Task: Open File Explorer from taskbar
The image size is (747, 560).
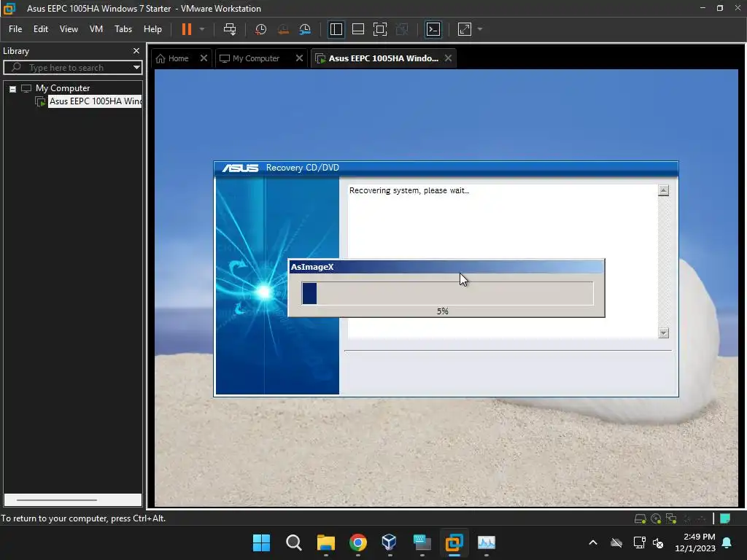Action: tap(326, 542)
